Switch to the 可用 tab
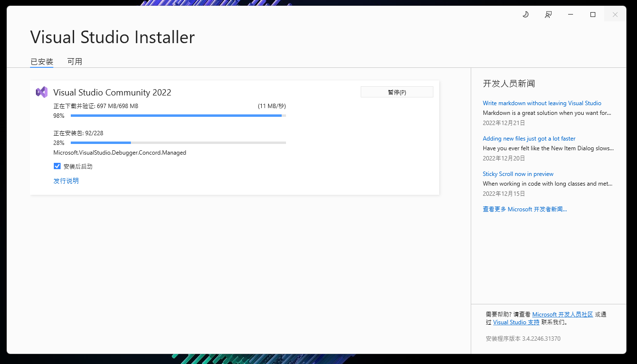 [75, 62]
